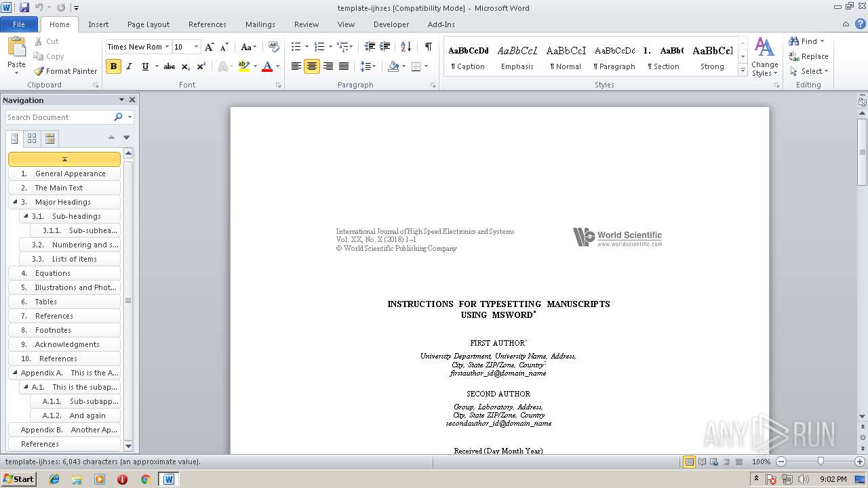Screen dimensions: 868x488
Task: Toggle Center alignment
Action: [x=312, y=66]
